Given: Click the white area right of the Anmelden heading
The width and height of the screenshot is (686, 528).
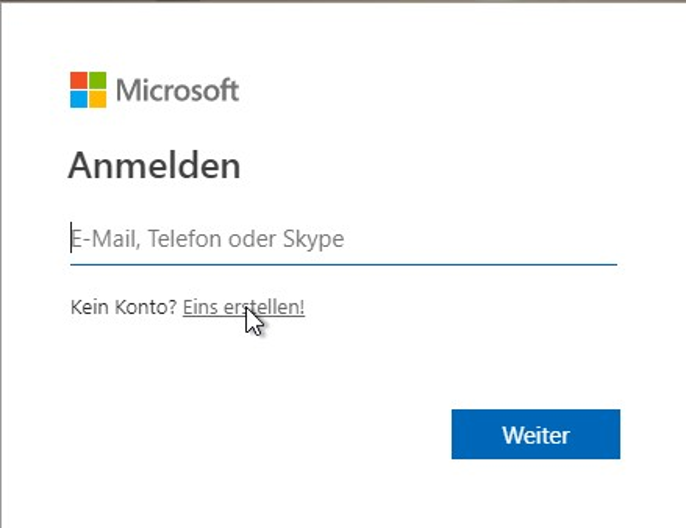Looking at the screenshot, I should pos(438,165).
